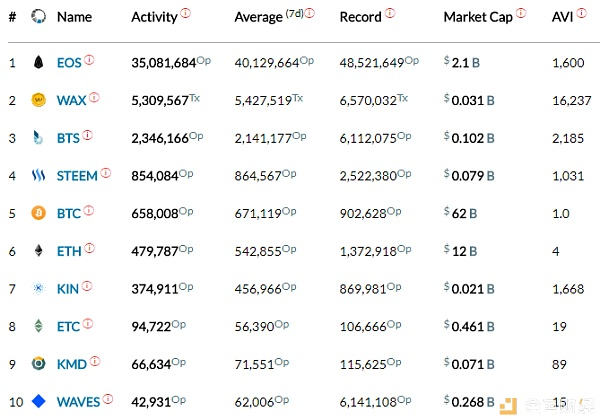Click the orange BTC logo icon
600x420 pixels.
[39, 213]
